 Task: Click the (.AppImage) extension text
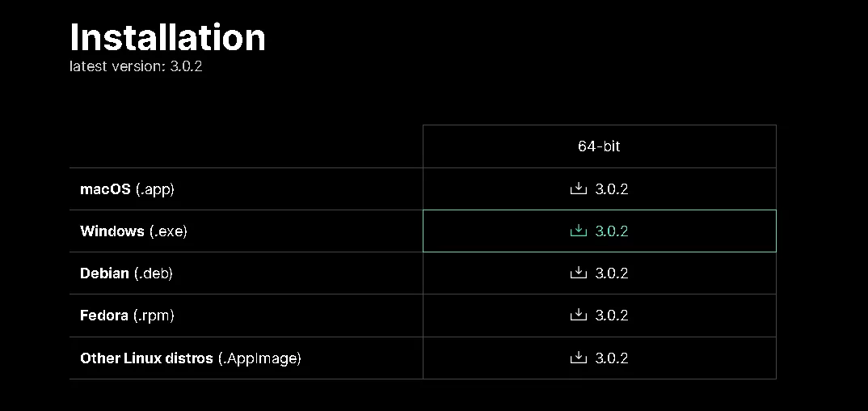[259, 358]
